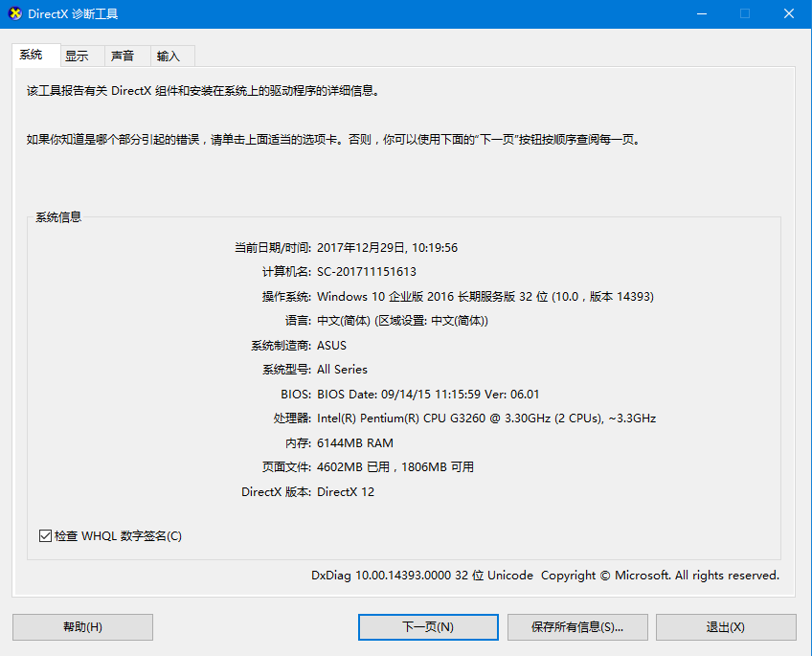Click the DirectX icon in title bar
Viewport: 812px width, 656px height.
15,13
